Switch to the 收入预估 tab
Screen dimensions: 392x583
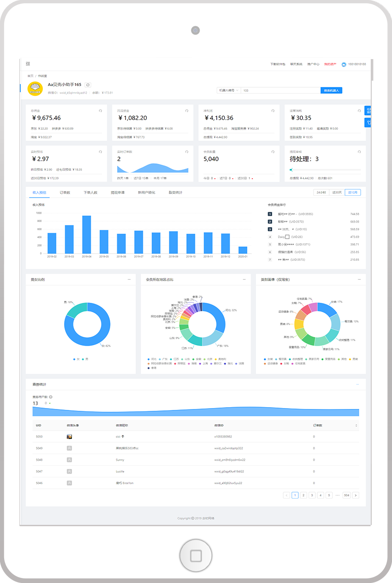39,192
